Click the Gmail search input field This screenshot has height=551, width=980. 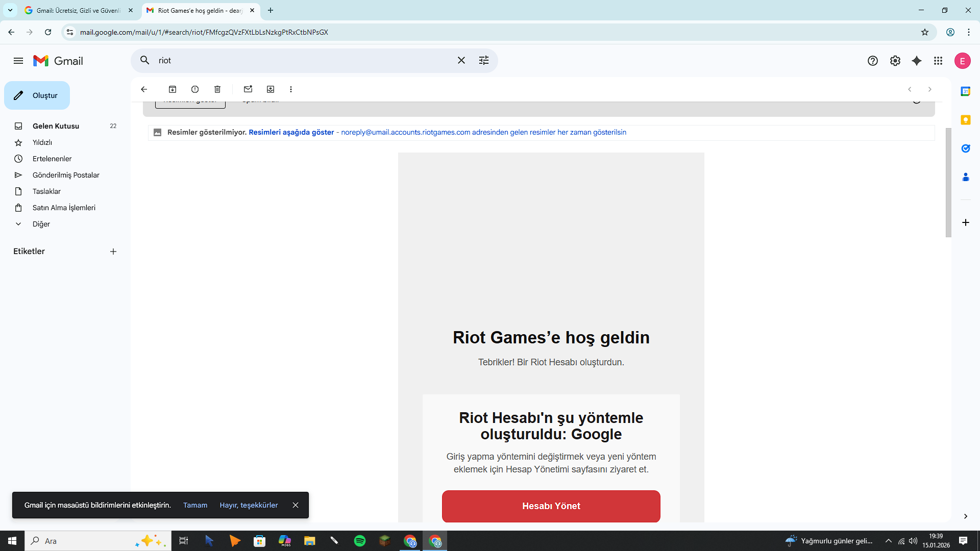point(304,60)
